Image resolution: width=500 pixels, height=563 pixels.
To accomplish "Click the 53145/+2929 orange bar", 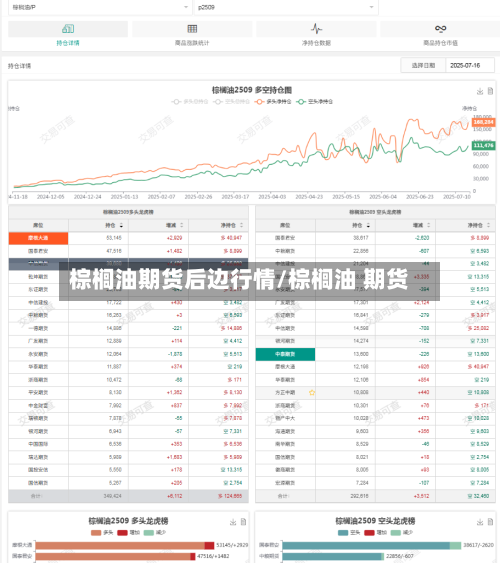I will [125, 545].
